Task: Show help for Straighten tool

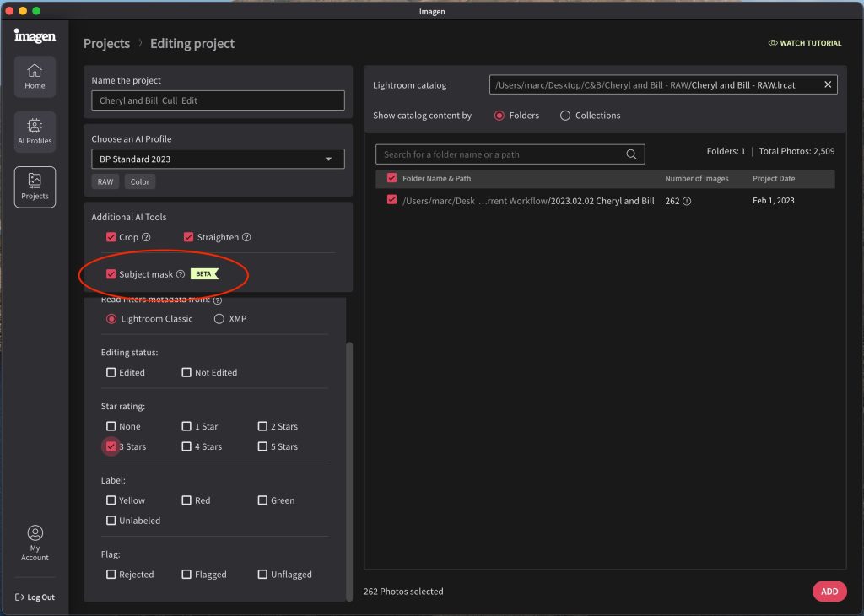Action: point(246,237)
